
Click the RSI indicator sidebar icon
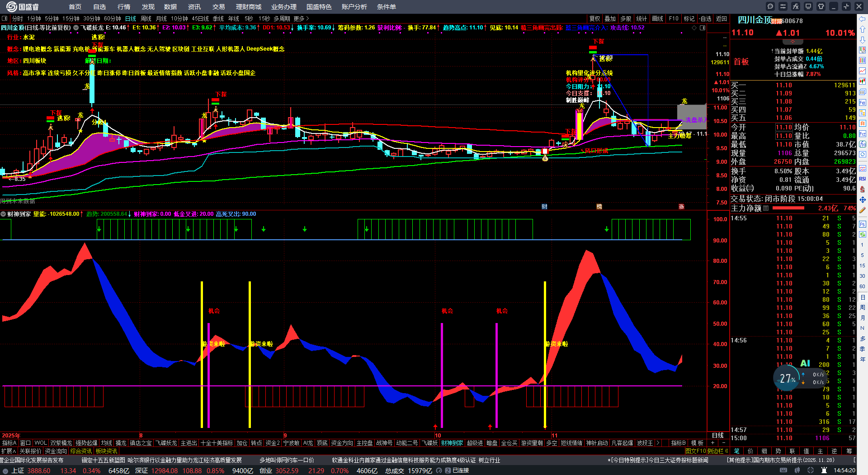(x=863, y=179)
